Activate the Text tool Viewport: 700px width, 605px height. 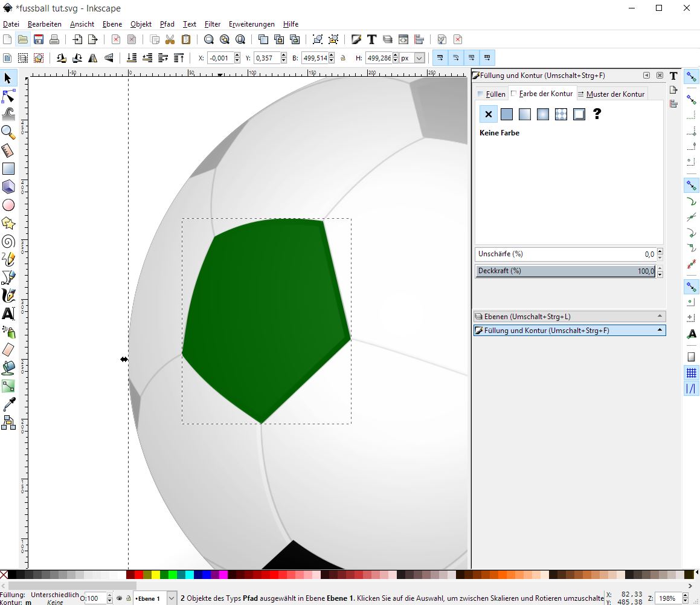point(8,314)
